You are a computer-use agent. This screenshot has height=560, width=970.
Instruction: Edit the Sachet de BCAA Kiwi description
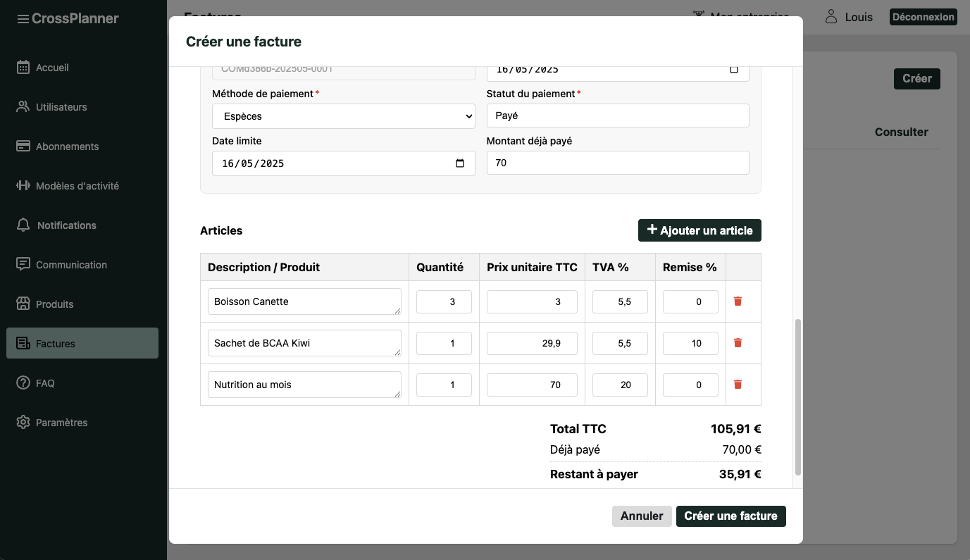(x=304, y=343)
